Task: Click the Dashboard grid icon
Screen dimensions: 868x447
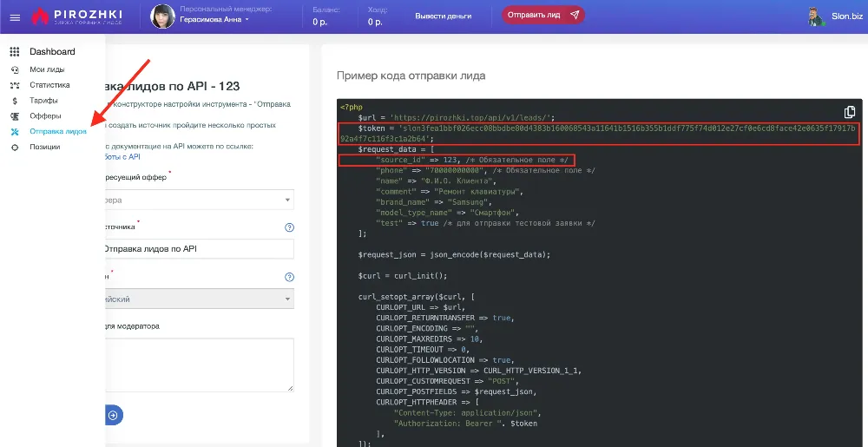Action: click(15, 52)
